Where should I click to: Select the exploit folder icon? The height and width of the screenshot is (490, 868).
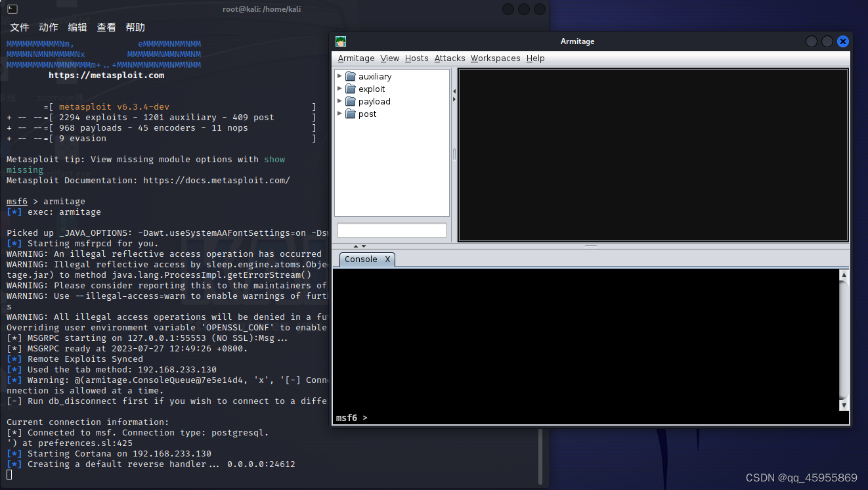click(350, 89)
